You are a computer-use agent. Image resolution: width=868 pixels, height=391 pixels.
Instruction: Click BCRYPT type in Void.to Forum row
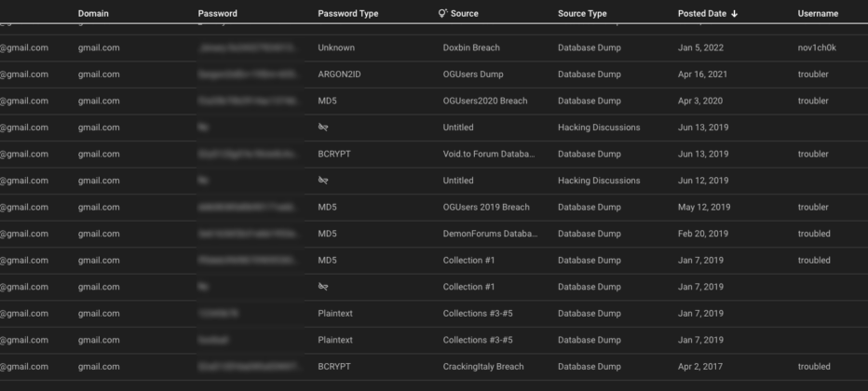coord(334,154)
